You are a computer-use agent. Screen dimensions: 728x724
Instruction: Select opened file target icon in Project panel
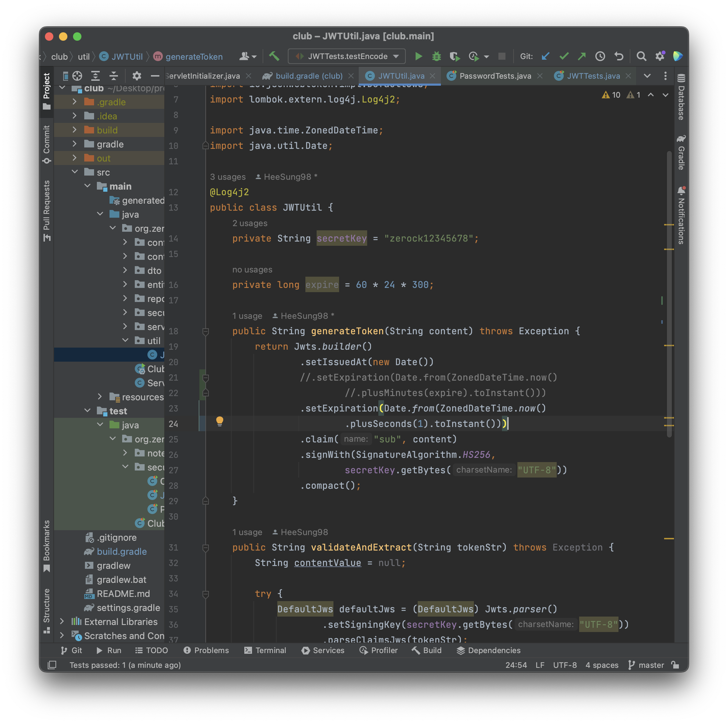pos(77,76)
